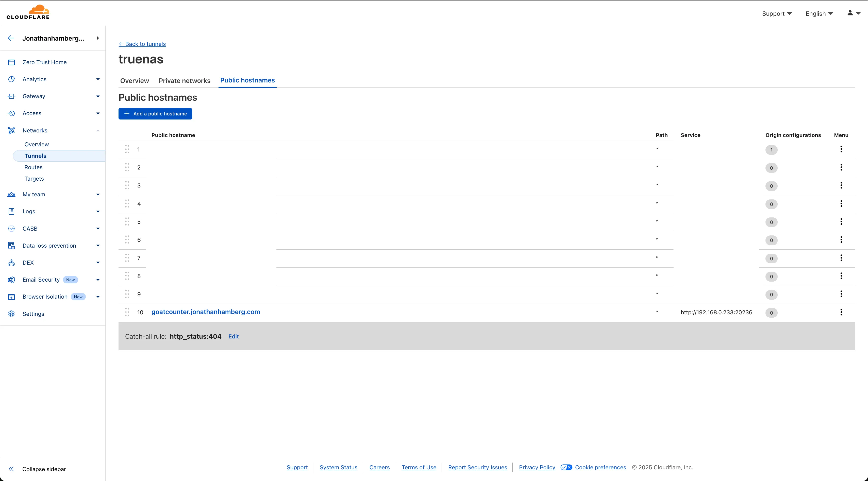Switch to the Overview tab
Viewport: 868px width, 481px height.
[135, 81]
